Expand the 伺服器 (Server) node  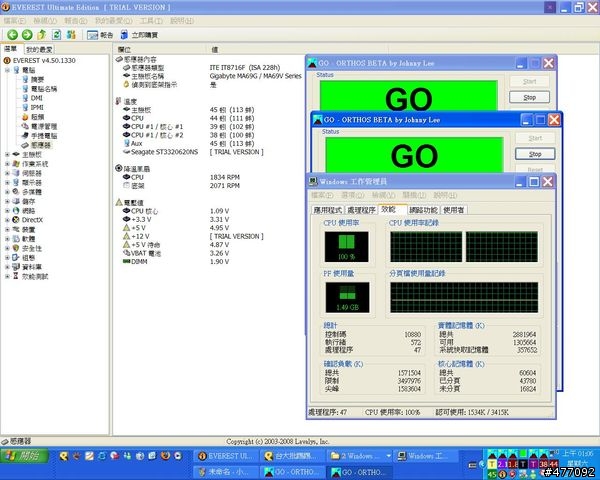(x=7, y=173)
